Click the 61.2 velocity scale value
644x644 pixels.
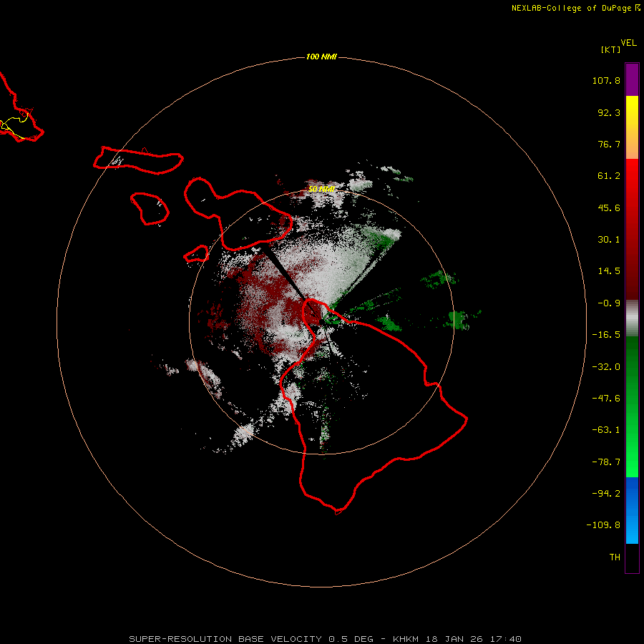point(609,176)
